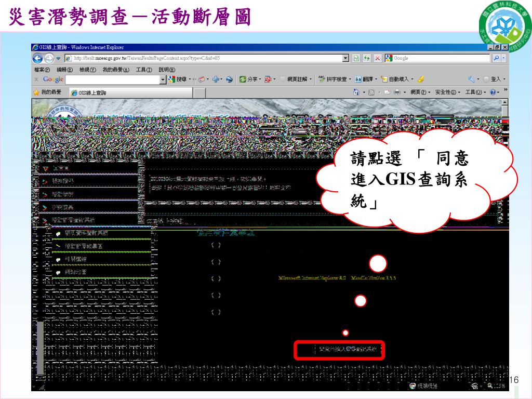
Task: Open the 檔案(F) menu
Action: (x=42, y=70)
